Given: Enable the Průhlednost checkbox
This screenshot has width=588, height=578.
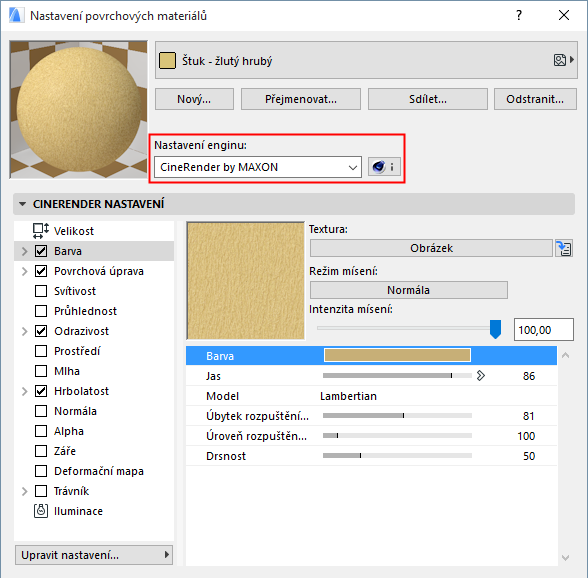Looking at the screenshot, I should coord(41,311).
